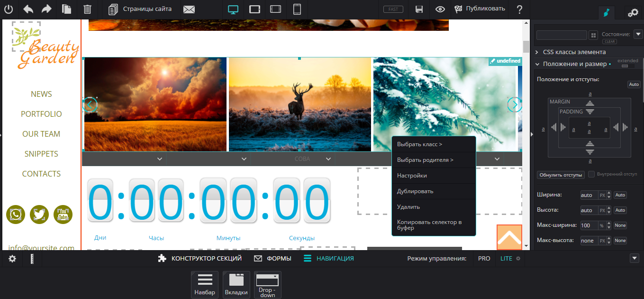Image resolution: width=644 pixels, height=299 pixels.
Task: Click the Обнулить отступы button
Action: (561, 175)
